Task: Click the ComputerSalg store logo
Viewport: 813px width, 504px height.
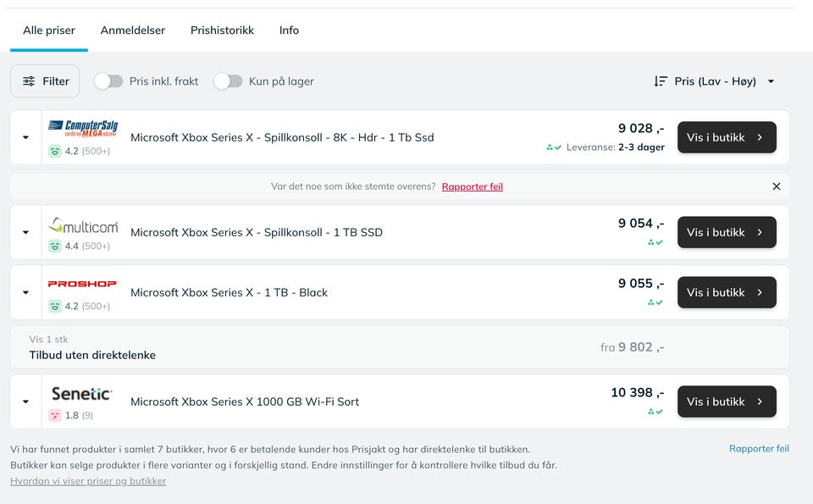Action: [83, 128]
